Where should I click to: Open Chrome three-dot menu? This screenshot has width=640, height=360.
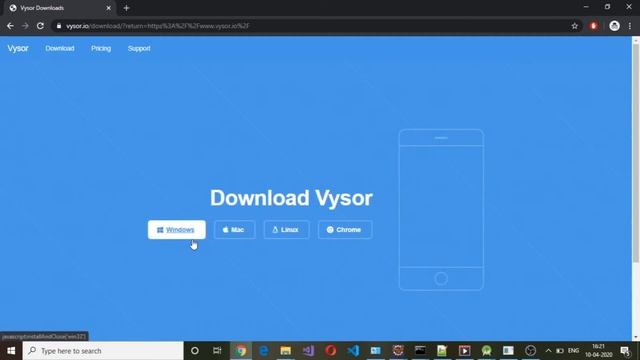click(x=630, y=26)
